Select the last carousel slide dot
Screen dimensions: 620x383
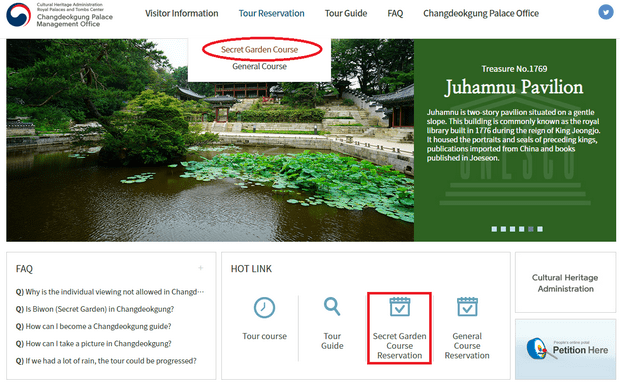pyautogui.click(x=540, y=229)
